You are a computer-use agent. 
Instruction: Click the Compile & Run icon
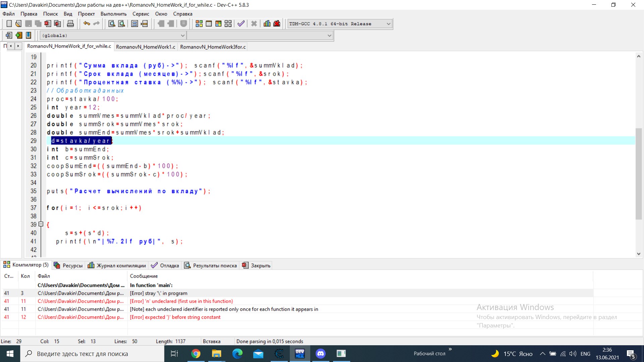tap(218, 24)
